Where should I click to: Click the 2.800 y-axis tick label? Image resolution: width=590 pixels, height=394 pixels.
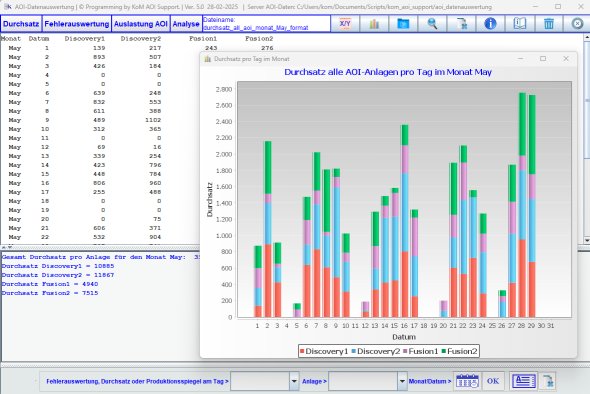(224, 89)
